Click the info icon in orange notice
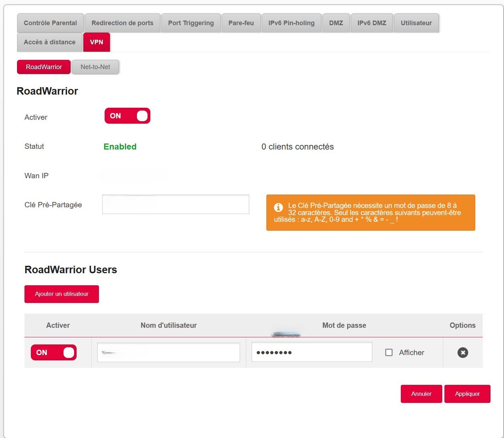This screenshot has height=438, width=504. point(278,207)
